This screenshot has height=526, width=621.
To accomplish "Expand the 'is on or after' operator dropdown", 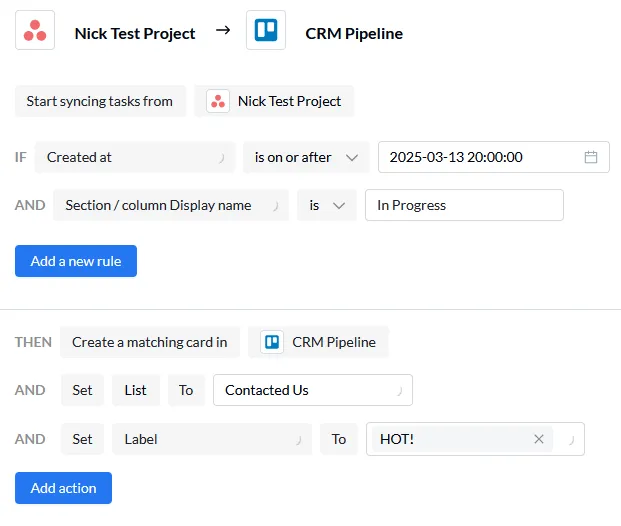I will coord(306,157).
